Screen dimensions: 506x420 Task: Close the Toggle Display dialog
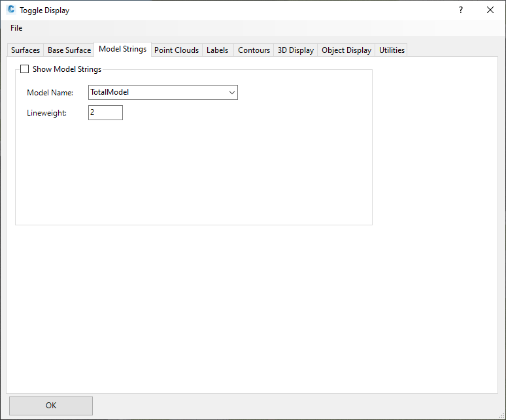click(x=490, y=10)
